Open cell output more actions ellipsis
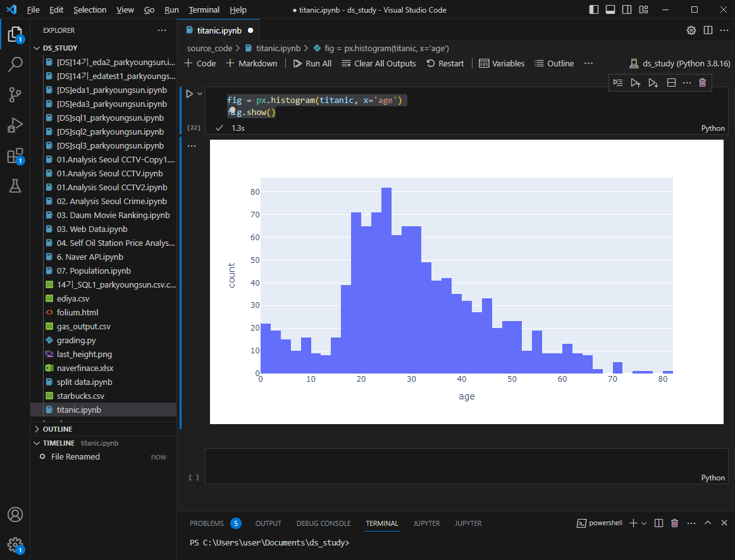Viewport: 735px width, 560px height. pyautogui.click(x=192, y=145)
